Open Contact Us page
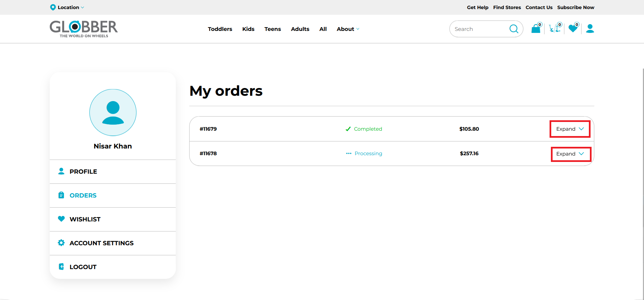 point(539,7)
